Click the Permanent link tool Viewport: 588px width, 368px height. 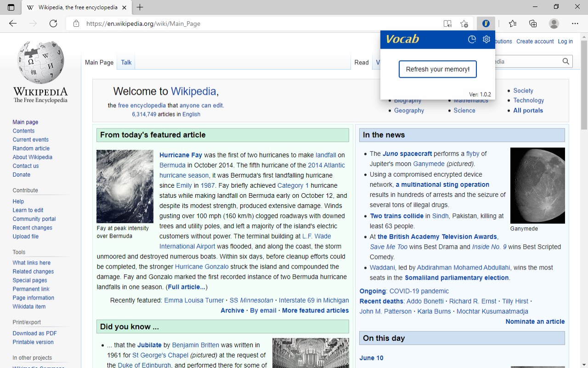(x=31, y=289)
